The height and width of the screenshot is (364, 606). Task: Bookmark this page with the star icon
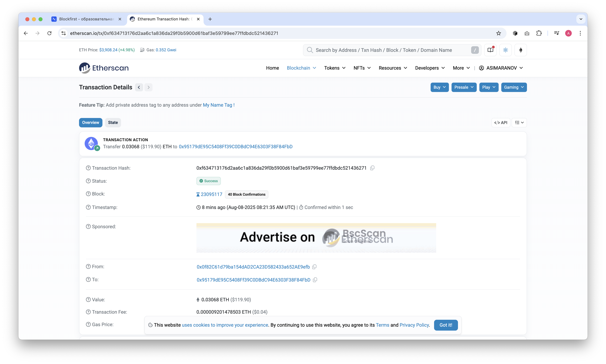pos(498,33)
